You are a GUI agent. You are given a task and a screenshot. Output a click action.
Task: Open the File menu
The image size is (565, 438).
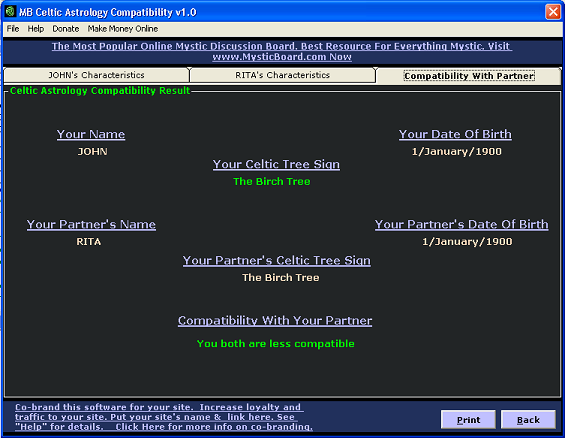(x=13, y=29)
